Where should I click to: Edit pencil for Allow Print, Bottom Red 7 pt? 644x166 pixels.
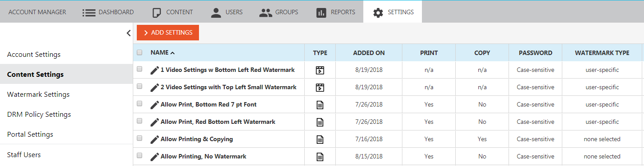(x=155, y=105)
